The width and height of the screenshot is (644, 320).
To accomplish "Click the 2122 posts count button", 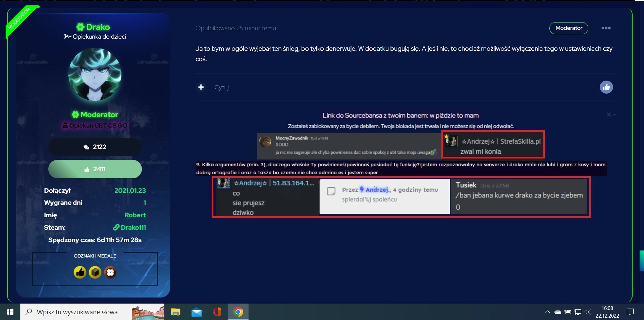I will [x=95, y=147].
